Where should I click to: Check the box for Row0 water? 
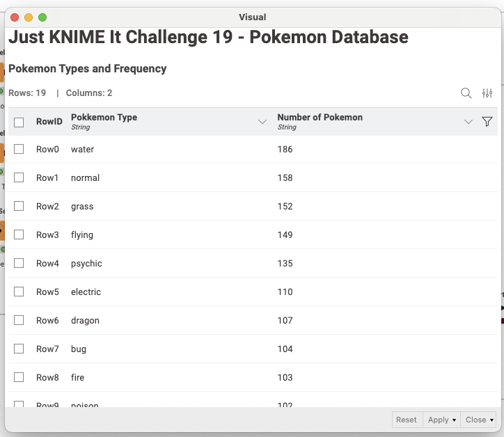click(x=19, y=149)
